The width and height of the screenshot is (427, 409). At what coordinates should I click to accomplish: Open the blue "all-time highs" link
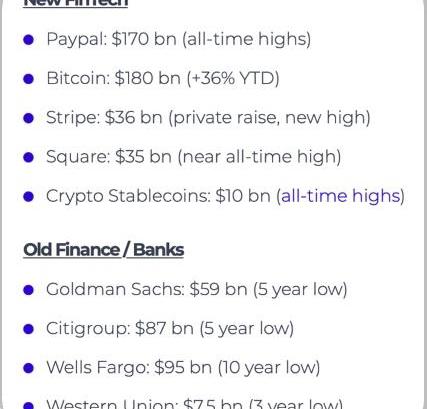tap(341, 196)
